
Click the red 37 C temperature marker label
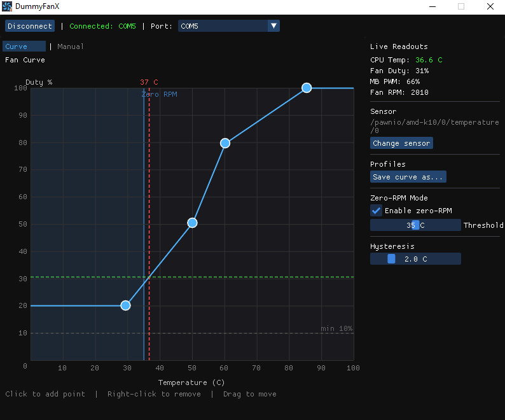click(x=149, y=83)
